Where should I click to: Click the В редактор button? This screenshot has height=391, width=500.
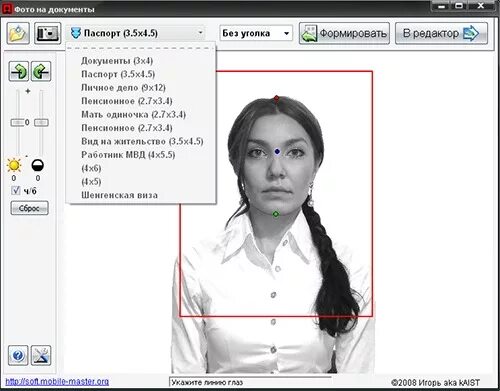pos(441,33)
